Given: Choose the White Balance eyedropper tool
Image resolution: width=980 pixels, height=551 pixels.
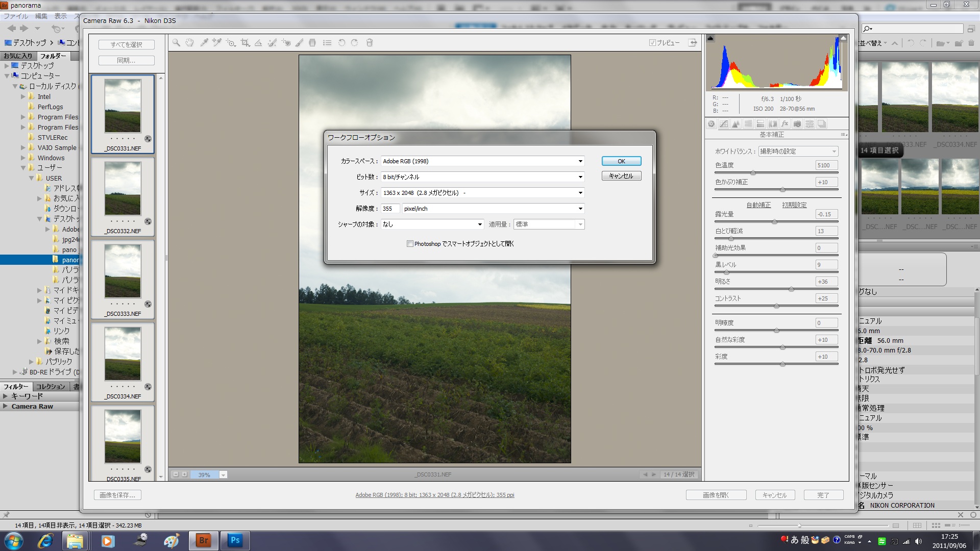Looking at the screenshot, I should 204,43.
